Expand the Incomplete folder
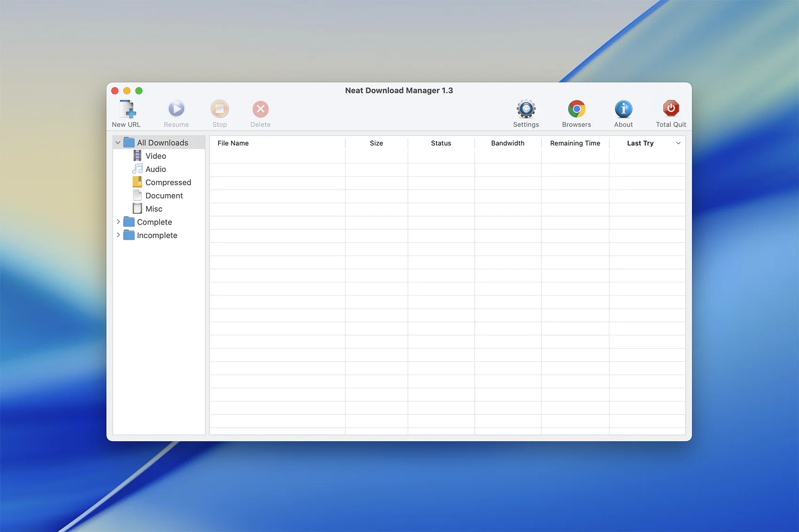799x532 pixels. point(118,235)
